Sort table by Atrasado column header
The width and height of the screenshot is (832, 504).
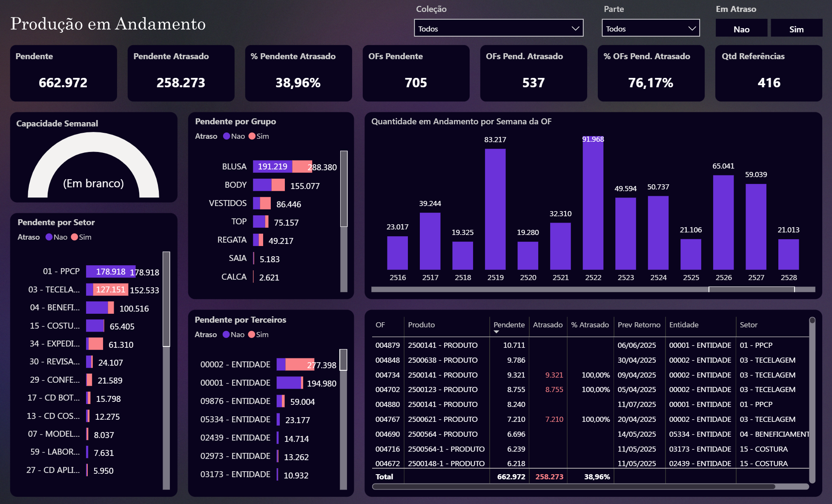pyautogui.click(x=548, y=325)
